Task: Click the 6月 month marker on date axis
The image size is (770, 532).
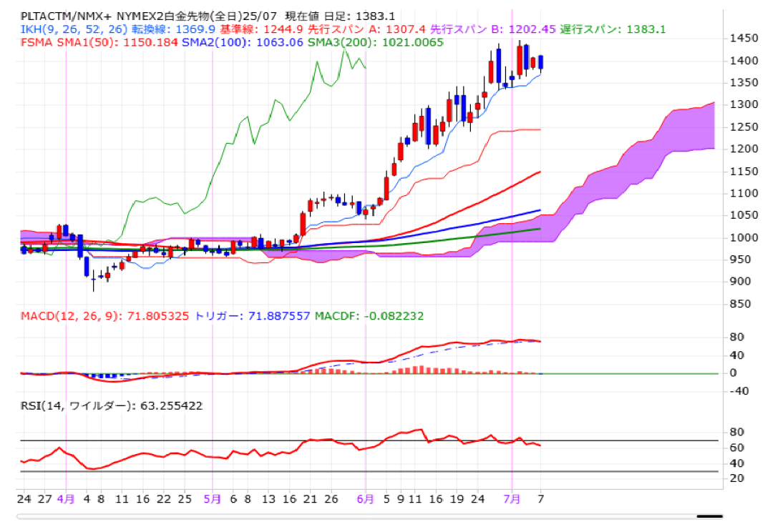Action: (366, 499)
